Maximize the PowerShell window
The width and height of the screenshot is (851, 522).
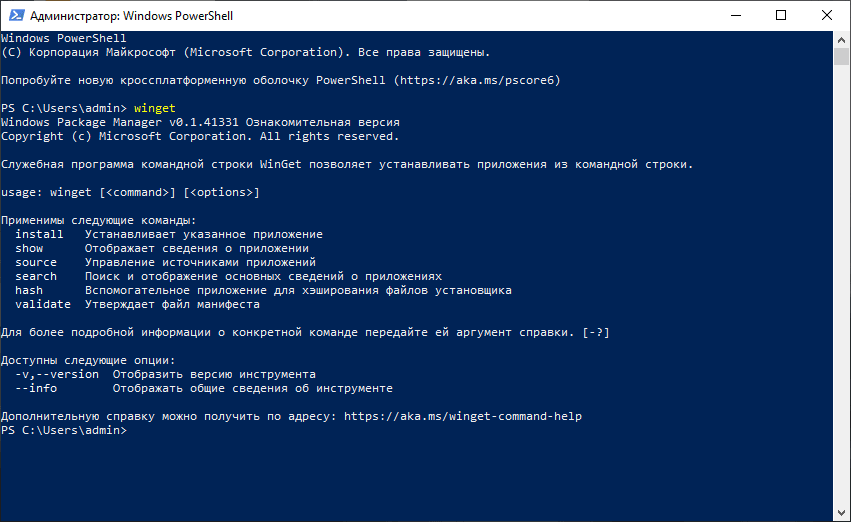pos(781,15)
